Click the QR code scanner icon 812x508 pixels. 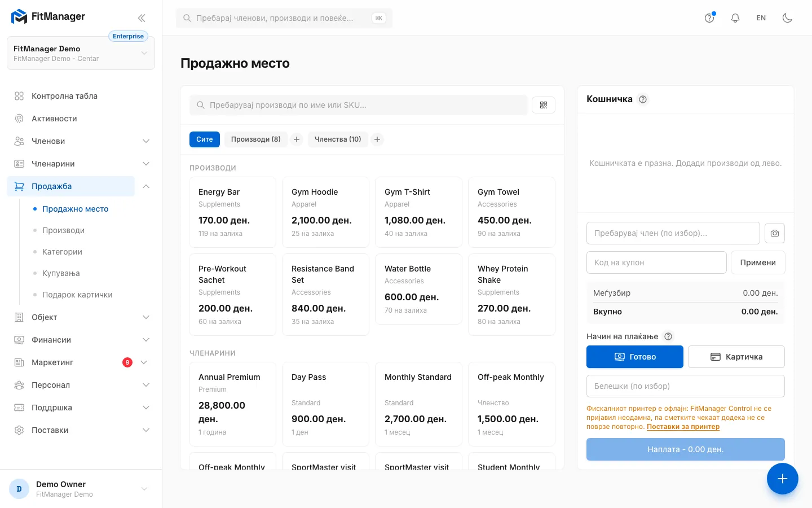point(544,105)
